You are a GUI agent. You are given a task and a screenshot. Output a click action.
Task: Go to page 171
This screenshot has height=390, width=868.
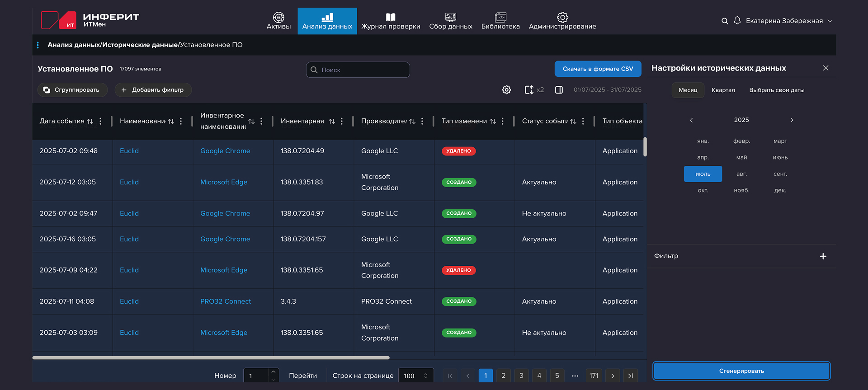pyautogui.click(x=594, y=376)
